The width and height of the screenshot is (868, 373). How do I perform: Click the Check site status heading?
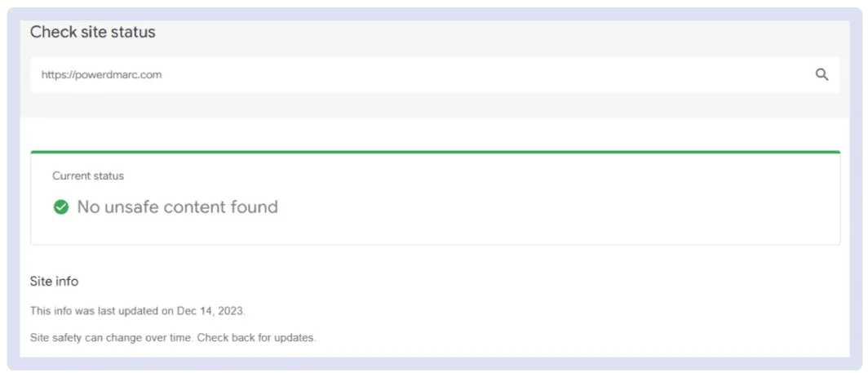coord(92,32)
